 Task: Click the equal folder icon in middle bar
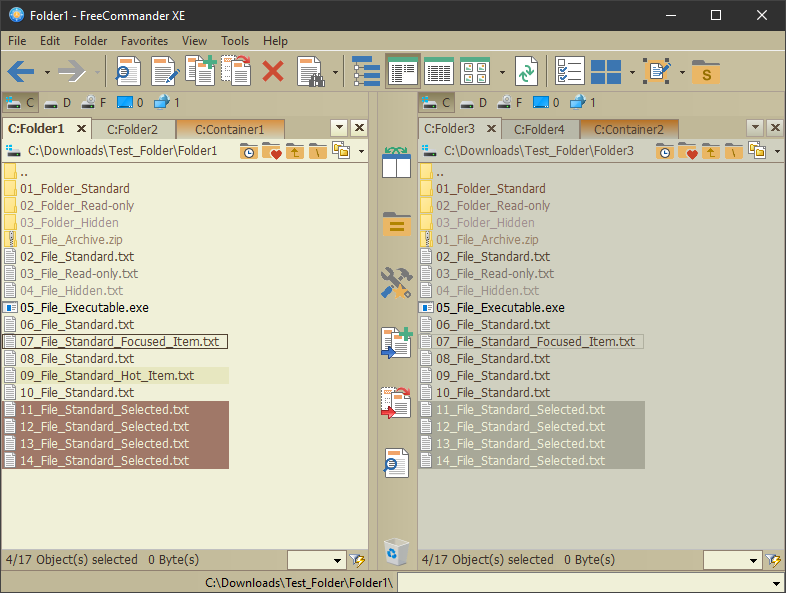pyautogui.click(x=397, y=224)
